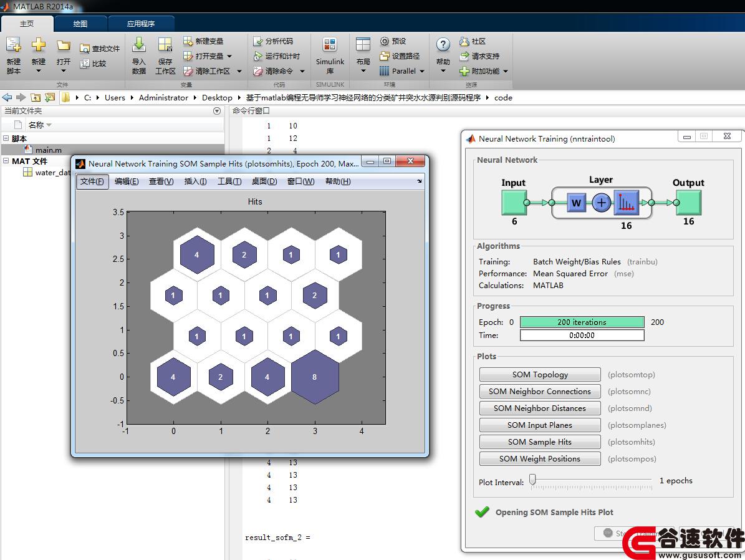This screenshot has height=560, width=745.
Task: Switch to the 应用程序 (Apps) tab
Action: (141, 23)
